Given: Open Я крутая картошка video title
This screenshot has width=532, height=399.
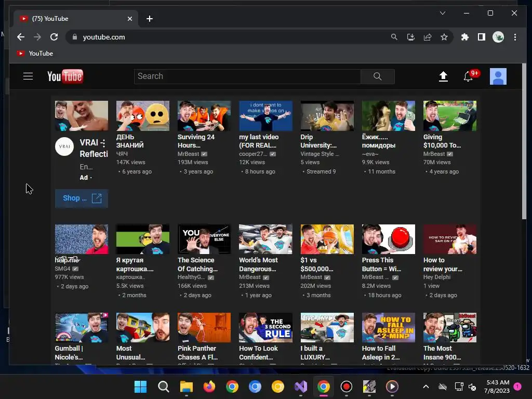Looking at the screenshot, I should pos(135,264).
